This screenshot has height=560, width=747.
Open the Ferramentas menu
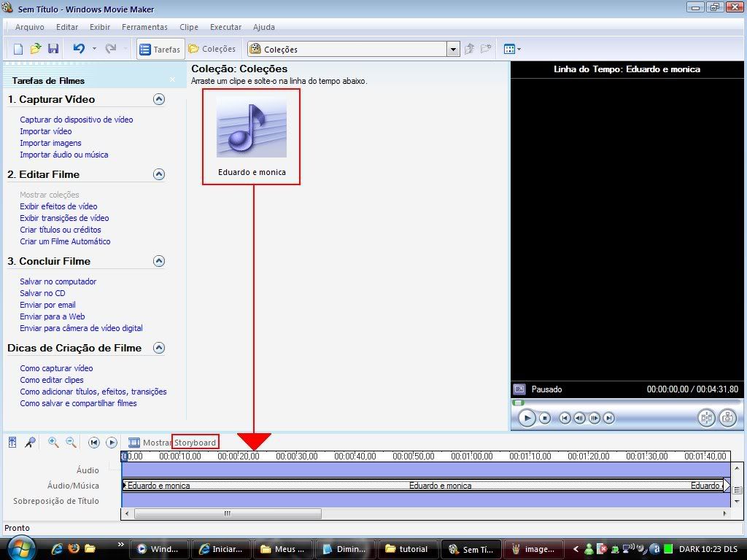[x=144, y=27]
